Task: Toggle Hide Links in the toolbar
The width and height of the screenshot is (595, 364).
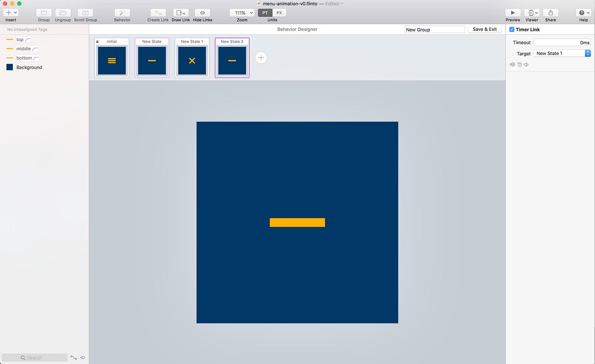Action: (x=203, y=13)
